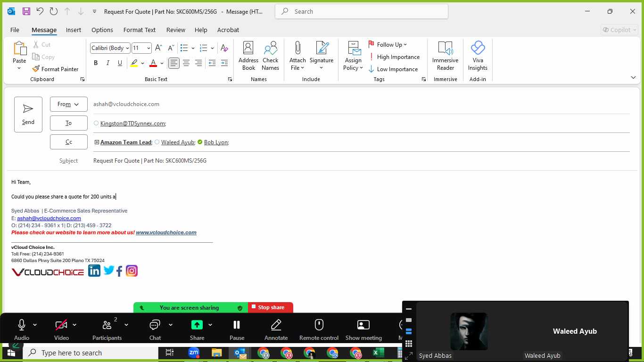Open the Acrobat tab
Image resolution: width=644 pixels, height=362 pixels.
coord(228,30)
